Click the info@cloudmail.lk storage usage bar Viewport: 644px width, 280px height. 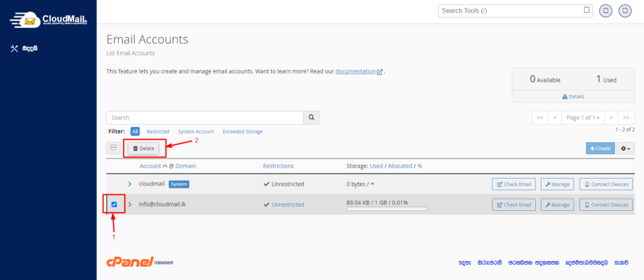click(386, 209)
